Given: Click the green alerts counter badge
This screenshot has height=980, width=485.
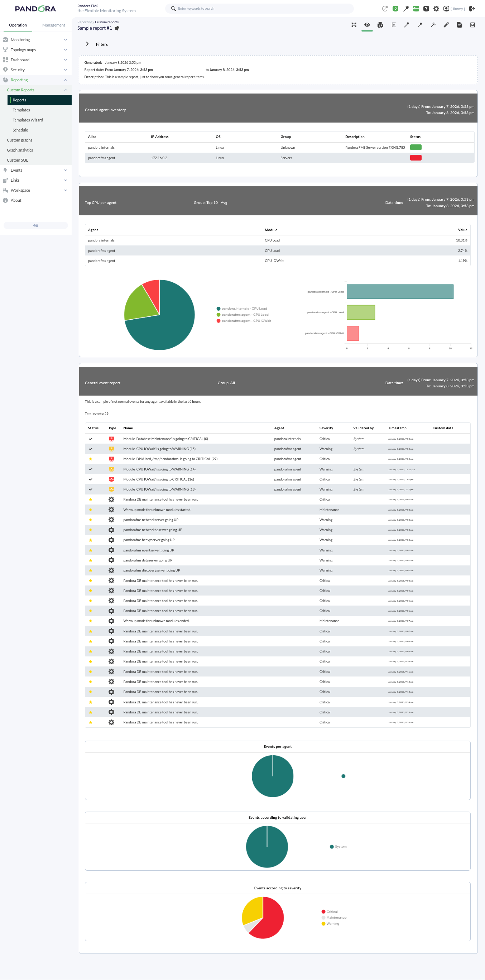Looking at the screenshot, I should click(x=395, y=8).
